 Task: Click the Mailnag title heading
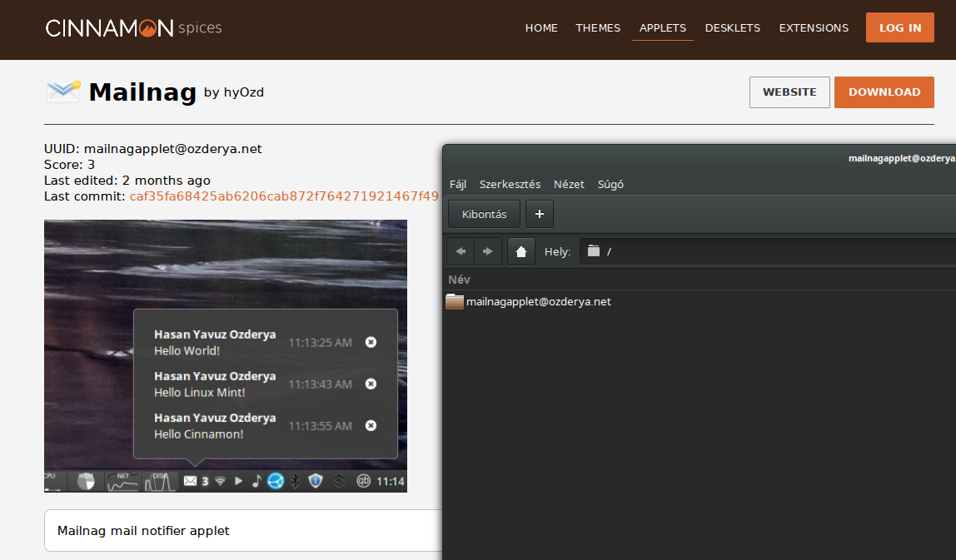[142, 92]
